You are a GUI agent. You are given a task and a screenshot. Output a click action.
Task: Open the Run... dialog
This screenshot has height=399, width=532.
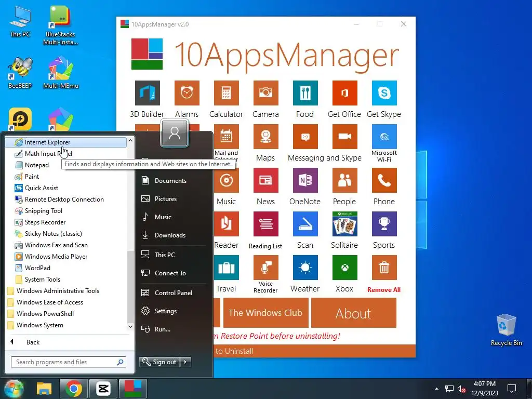174,329
